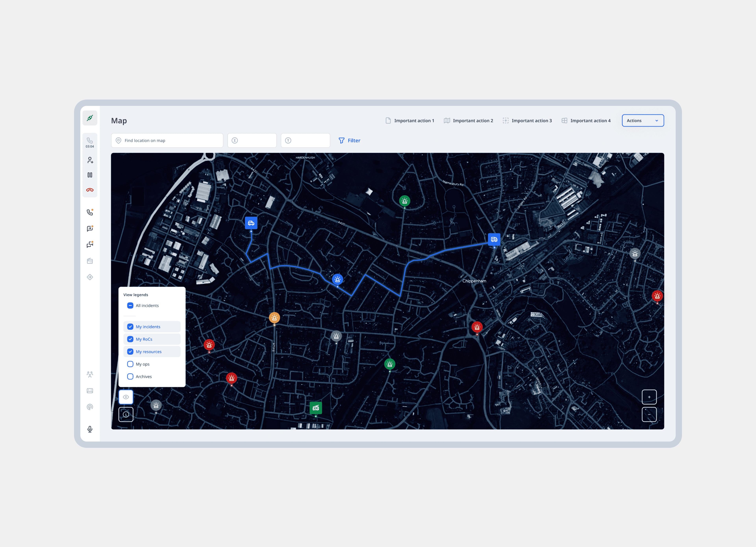Open the Filter button

pos(349,140)
